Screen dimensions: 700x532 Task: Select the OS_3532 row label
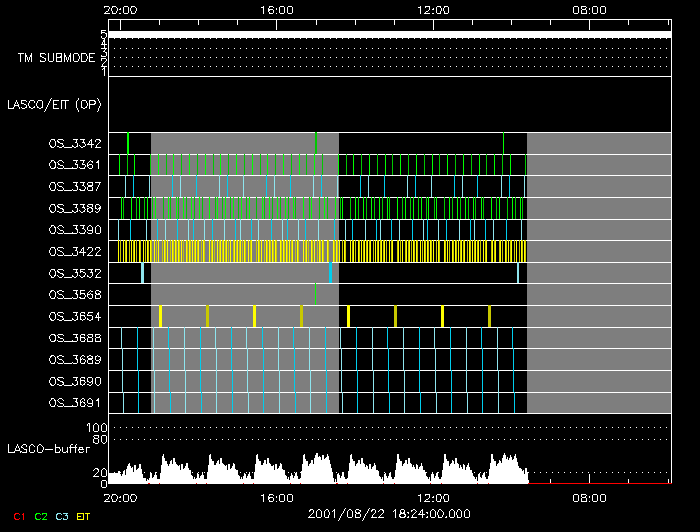(x=74, y=273)
